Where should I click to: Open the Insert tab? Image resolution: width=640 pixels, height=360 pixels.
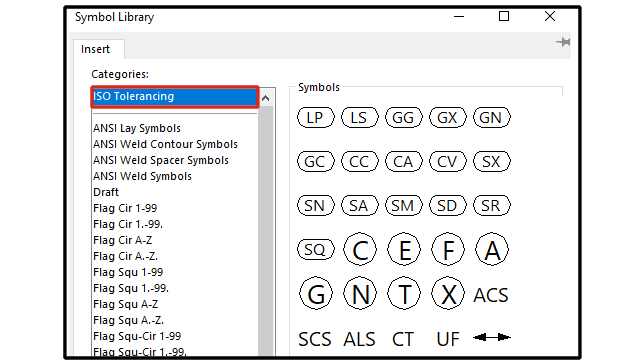[x=95, y=49]
